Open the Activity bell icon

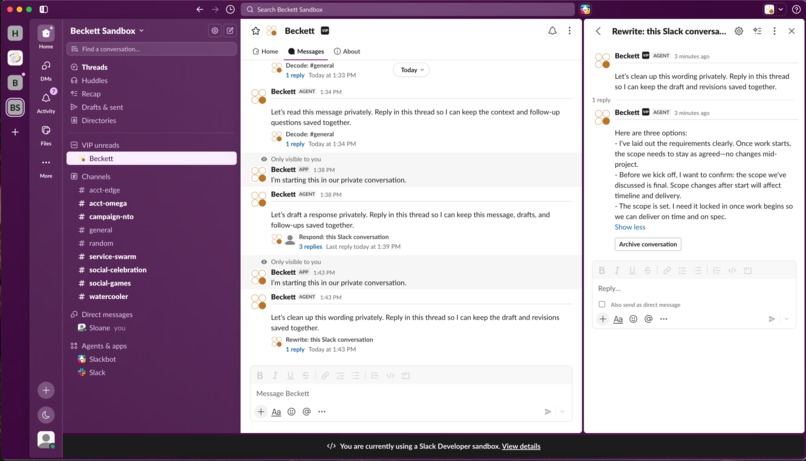[x=46, y=98]
